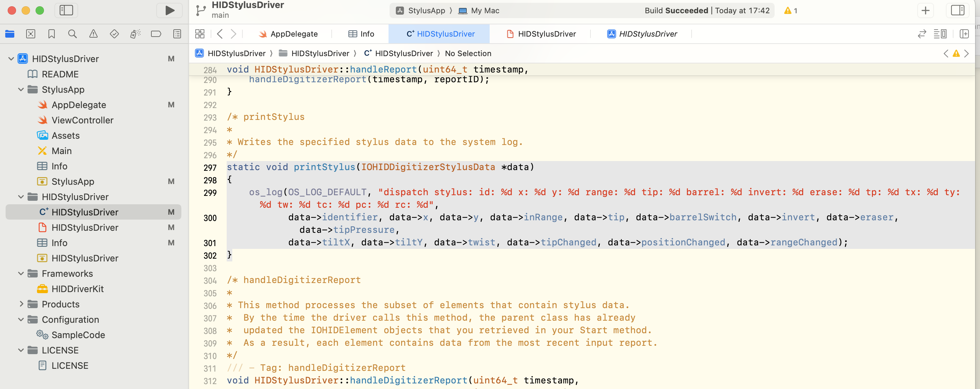Click HIDStylusDriver project in jump bar
This screenshot has height=389, width=980.
pyautogui.click(x=231, y=54)
